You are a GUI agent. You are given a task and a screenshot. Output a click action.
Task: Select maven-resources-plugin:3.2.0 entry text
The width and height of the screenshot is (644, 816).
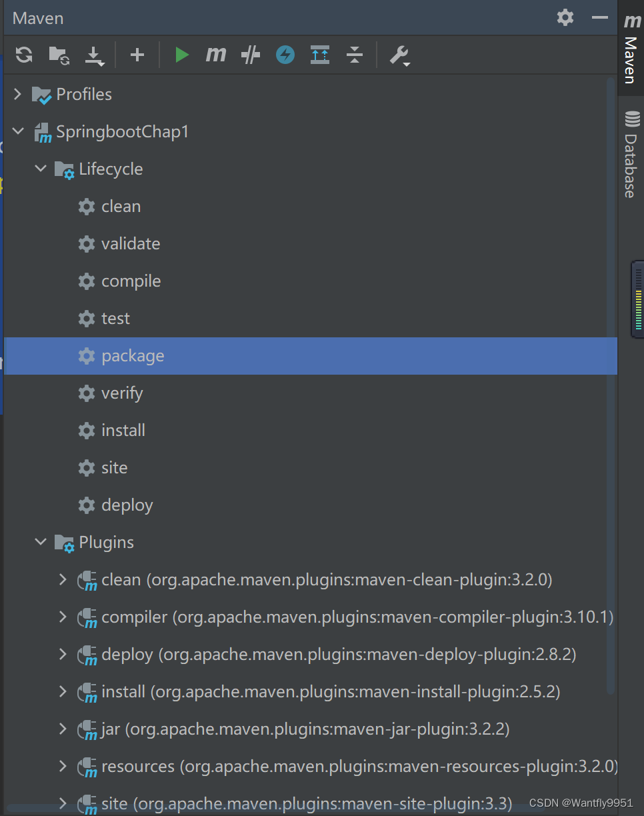(360, 767)
